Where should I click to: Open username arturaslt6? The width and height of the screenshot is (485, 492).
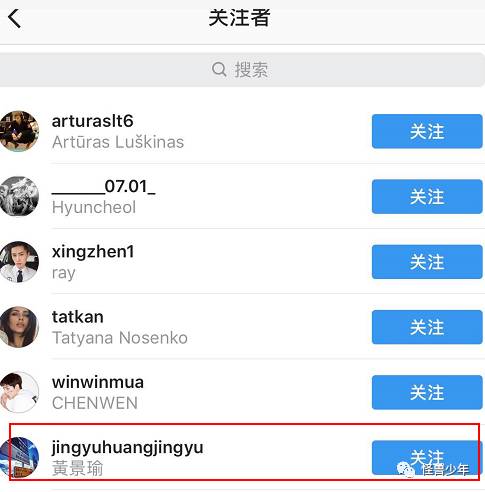92,121
